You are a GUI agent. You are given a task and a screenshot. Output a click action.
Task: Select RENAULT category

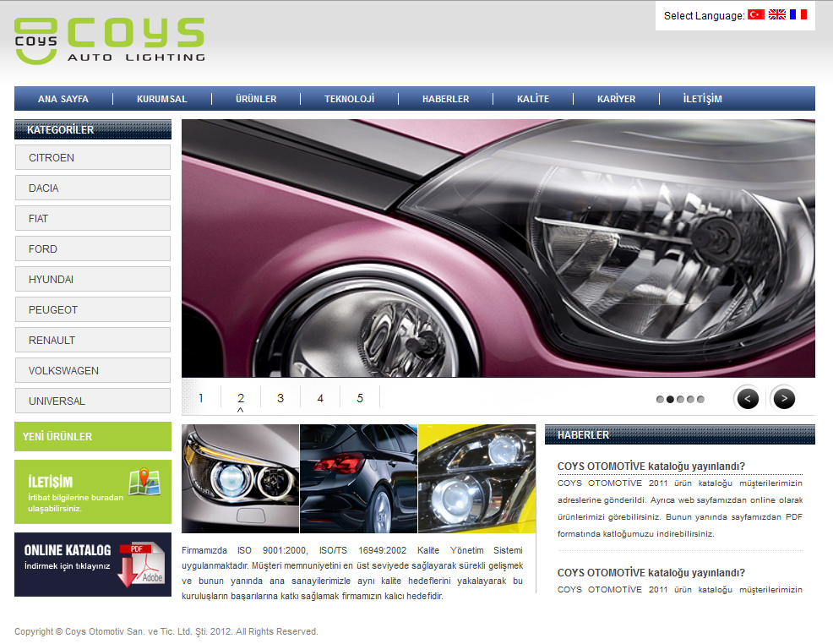[x=93, y=340]
